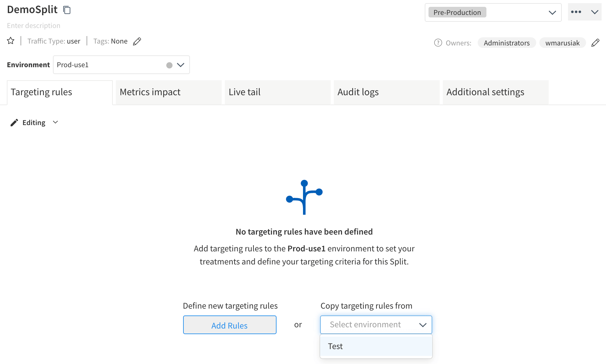Image resolution: width=606 pixels, height=364 pixels.
Task: Click the Additional settings tab
Action: click(x=485, y=91)
